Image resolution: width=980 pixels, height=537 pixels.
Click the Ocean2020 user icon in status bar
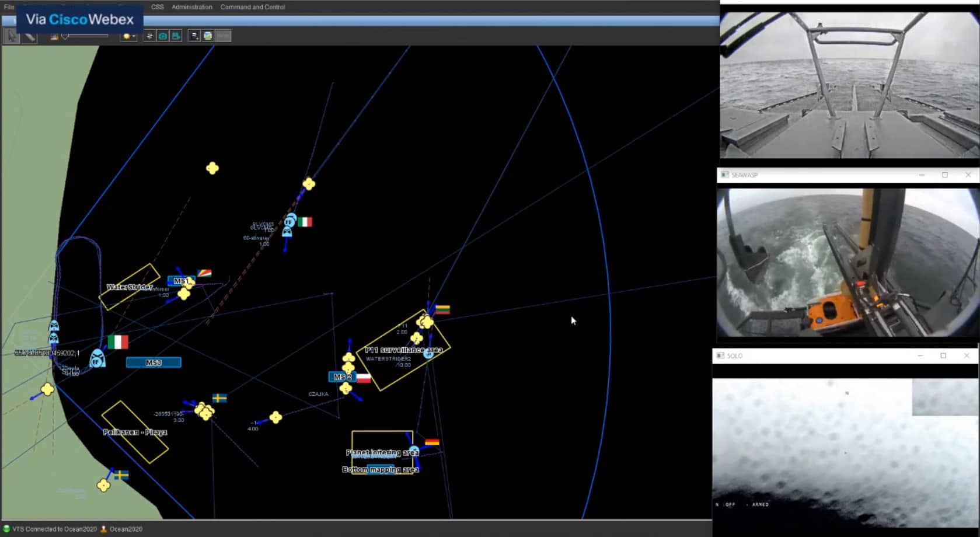(x=104, y=529)
